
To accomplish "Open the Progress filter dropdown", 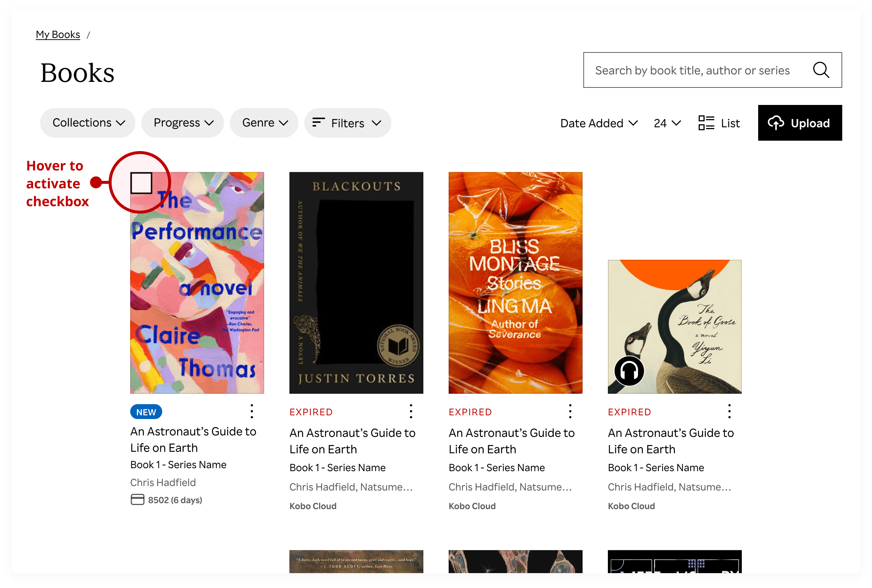I will pyautogui.click(x=183, y=123).
